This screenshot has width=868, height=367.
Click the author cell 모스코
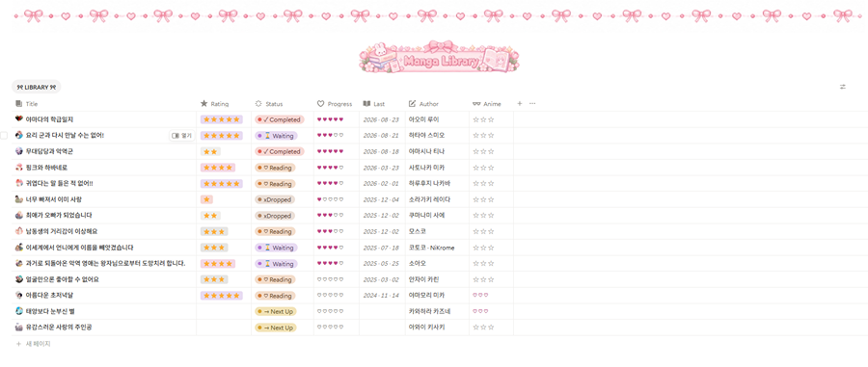pyautogui.click(x=417, y=231)
